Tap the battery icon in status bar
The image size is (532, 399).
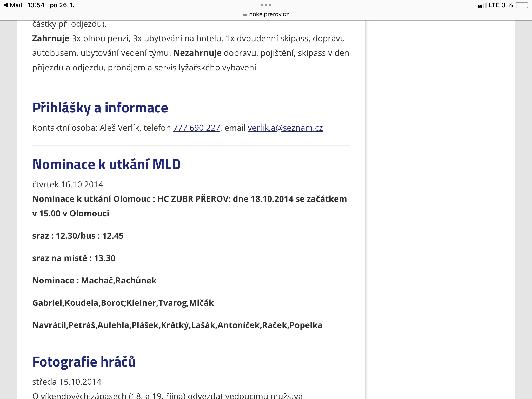coord(522,5)
